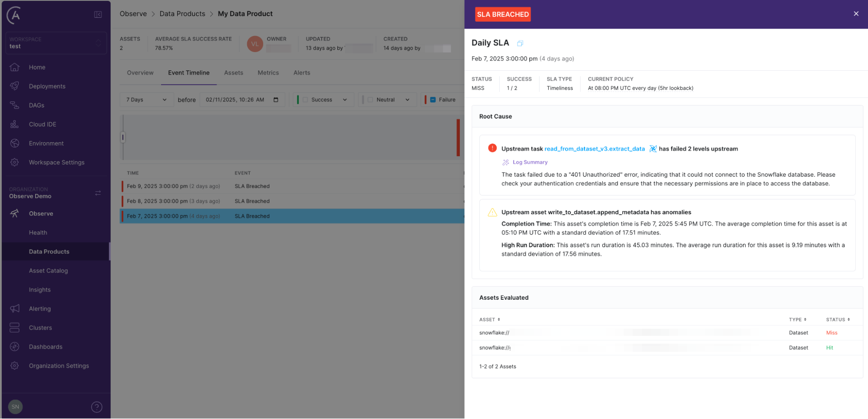Click the Log Summary link
The width and height of the screenshot is (868, 419).
click(x=530, y=162)
